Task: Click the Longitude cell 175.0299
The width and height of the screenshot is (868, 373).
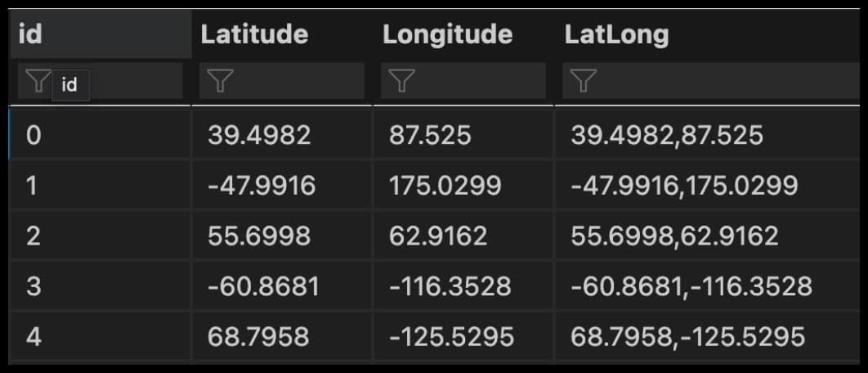Action: pos(445,186)
